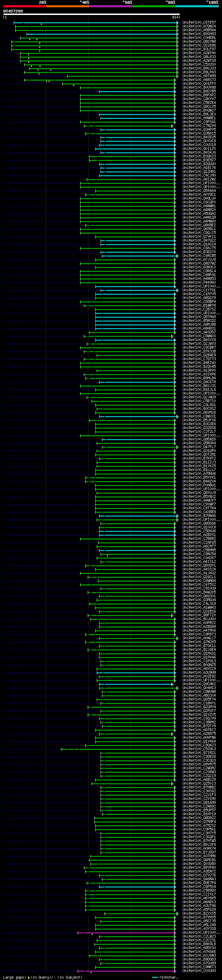Click label UniRef100_Q01FF0
This screenshot has height=980, width=222.
(x=199, y=84)
